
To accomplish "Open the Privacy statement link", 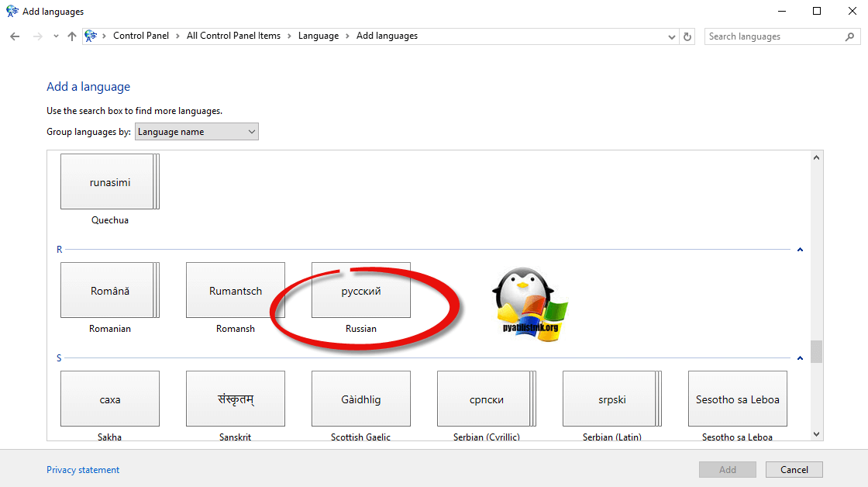I will tap(83, 470).
